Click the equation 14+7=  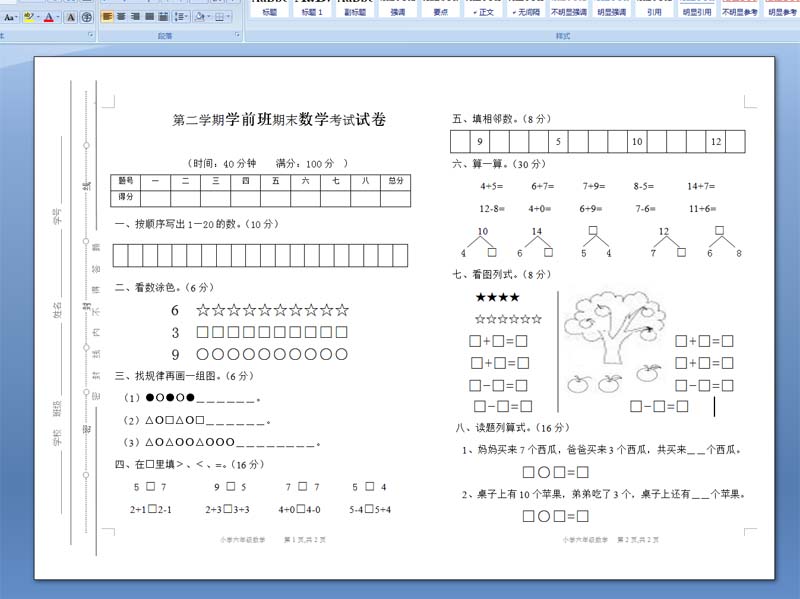[x=701, y=186]
